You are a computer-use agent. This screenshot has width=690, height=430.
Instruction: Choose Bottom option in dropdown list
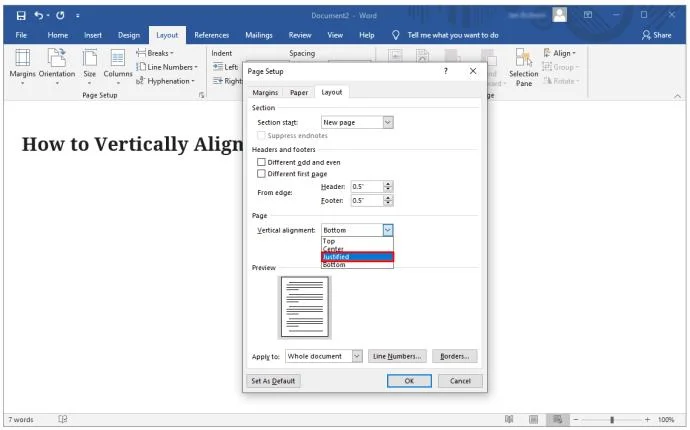[357, 265]
